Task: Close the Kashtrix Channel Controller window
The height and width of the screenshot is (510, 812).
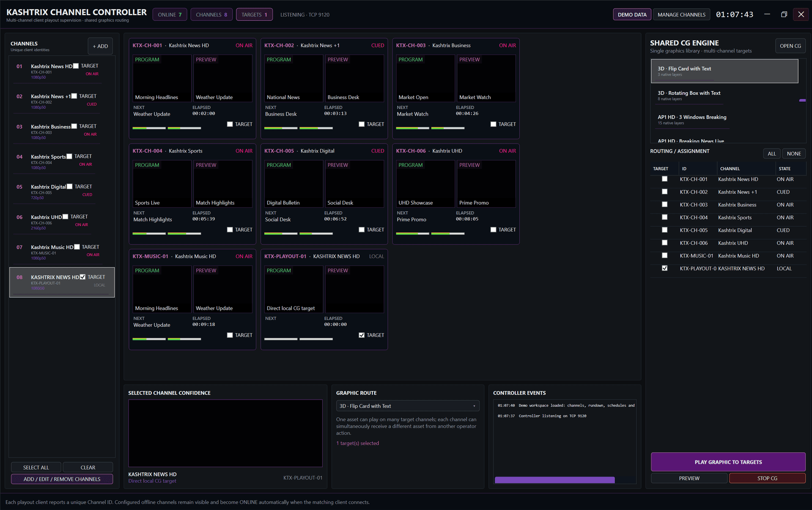Action: pos(801,14)
